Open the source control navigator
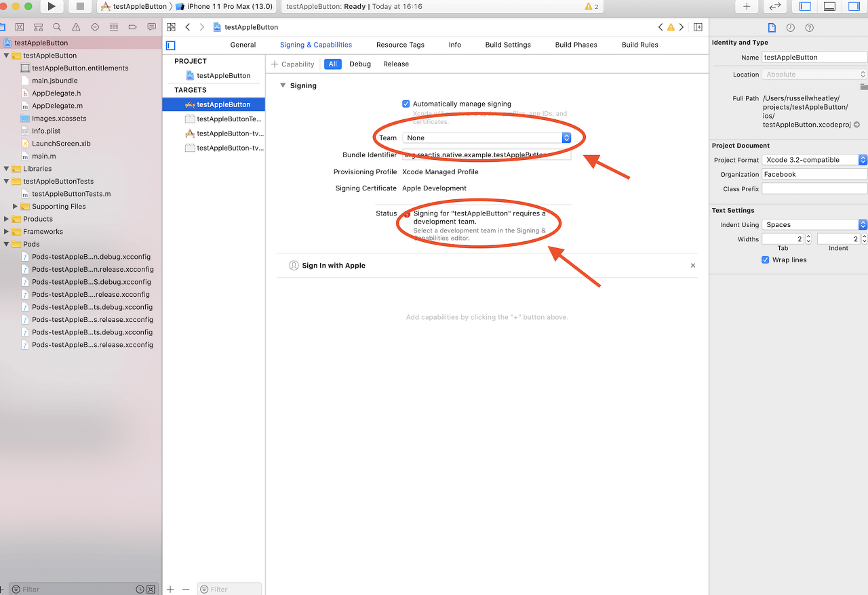This screenshot has width=868, height=595. pyautogui.click(x=19, y=27)
